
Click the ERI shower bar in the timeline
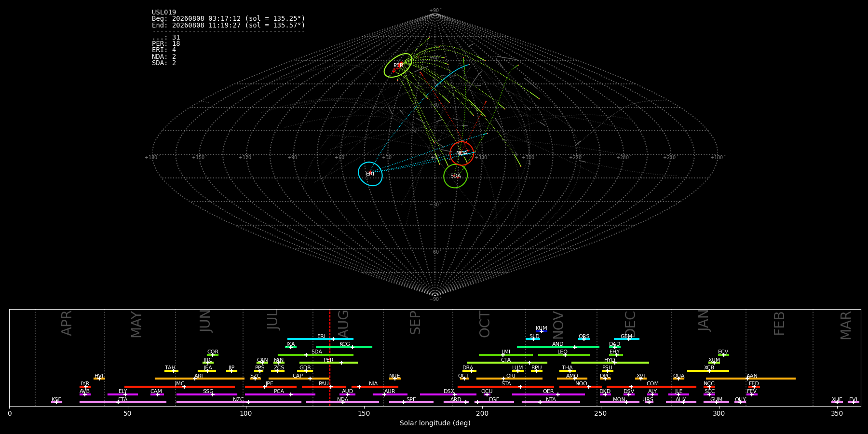pos(320,339)
